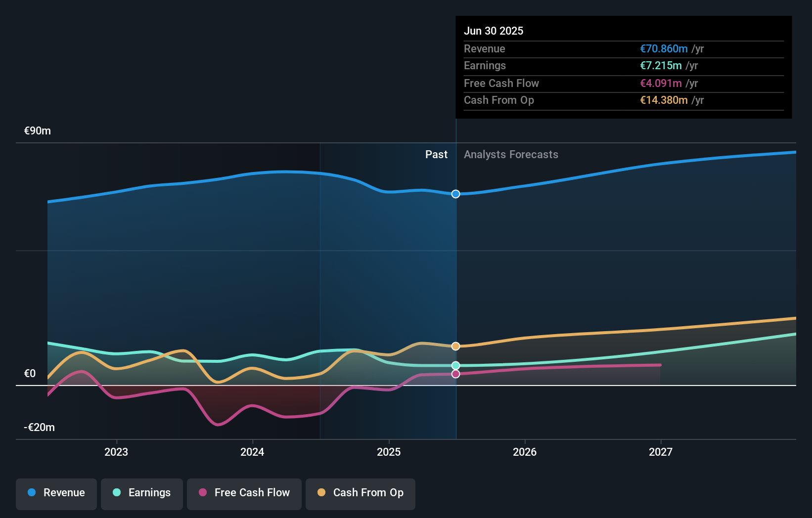Select the Cash From Op data marker
This screenshot has height=518, width=812.
455,346
